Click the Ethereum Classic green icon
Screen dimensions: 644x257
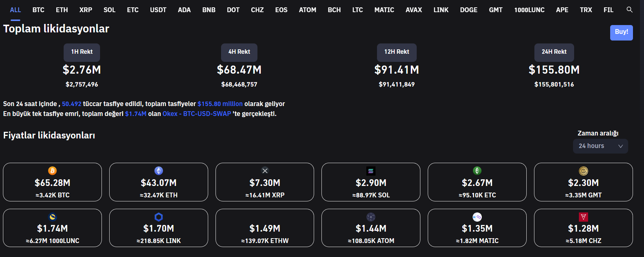point(477,171)
